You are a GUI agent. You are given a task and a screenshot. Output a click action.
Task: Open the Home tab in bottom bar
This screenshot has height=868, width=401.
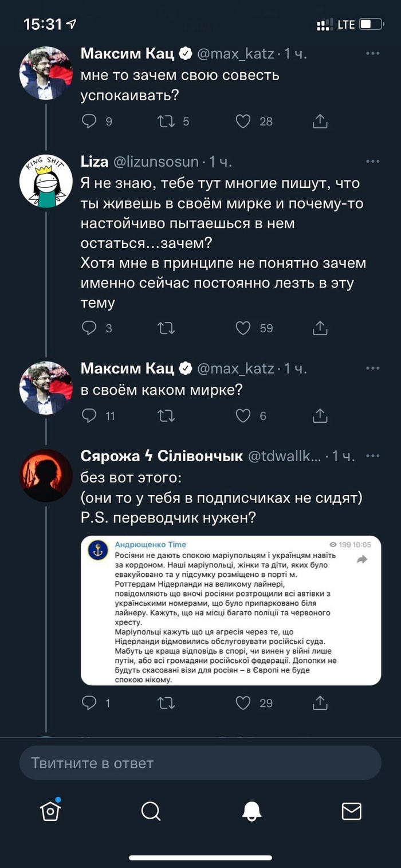coord(50,810)
